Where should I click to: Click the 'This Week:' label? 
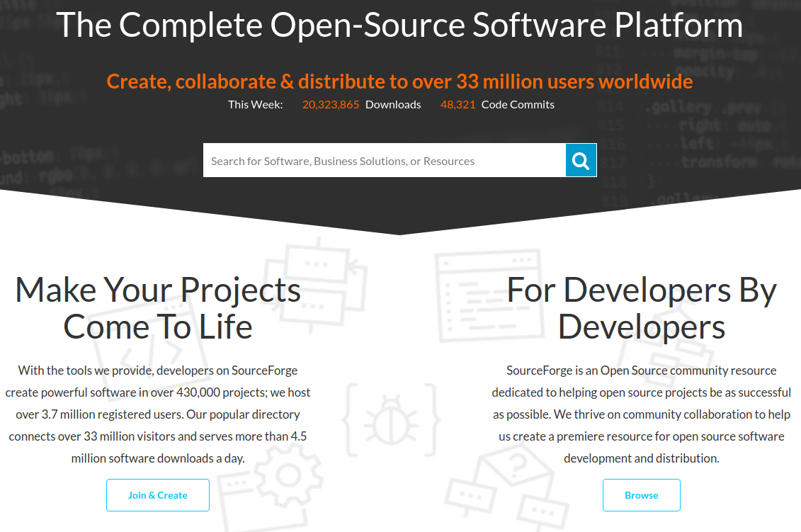(x=256, y=104)
